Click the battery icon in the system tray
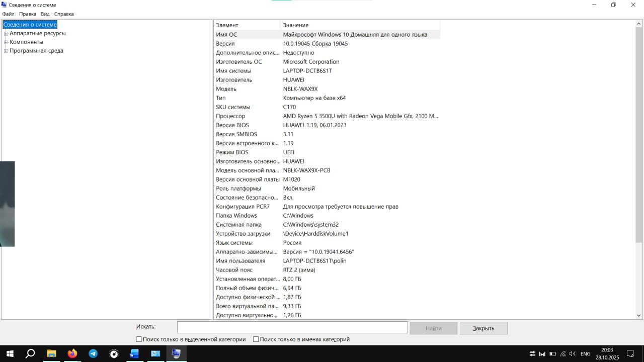Image resolution: width=644 pixels, height=362 pixels. [552, 354]
